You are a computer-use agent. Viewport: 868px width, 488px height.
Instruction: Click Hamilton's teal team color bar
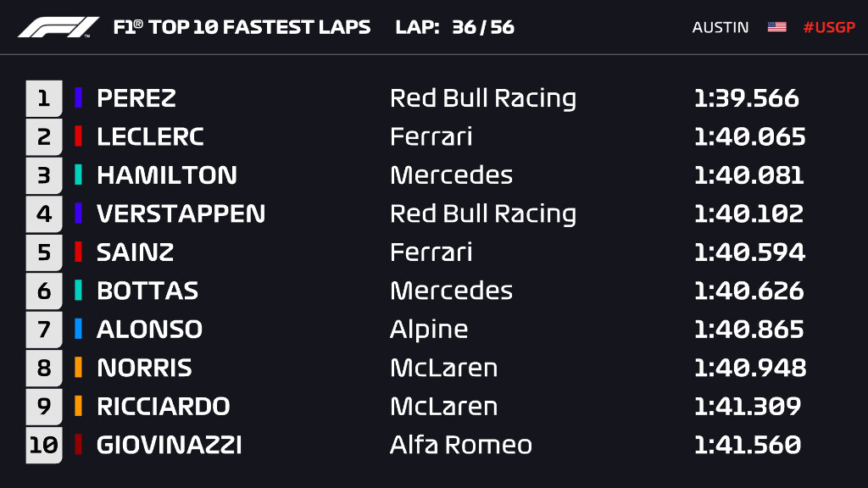pos(78,175)
